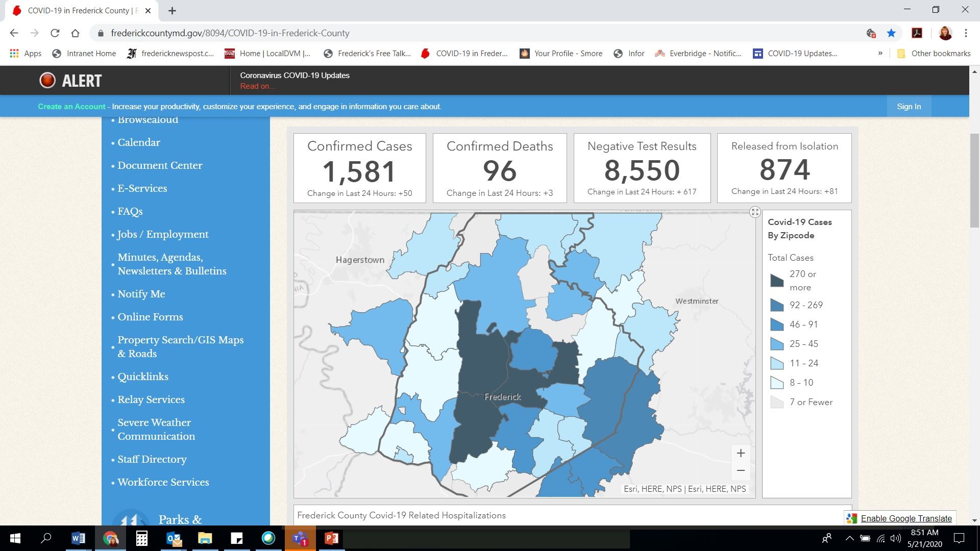Expand hidden icons in the system tray

(849, 539)
